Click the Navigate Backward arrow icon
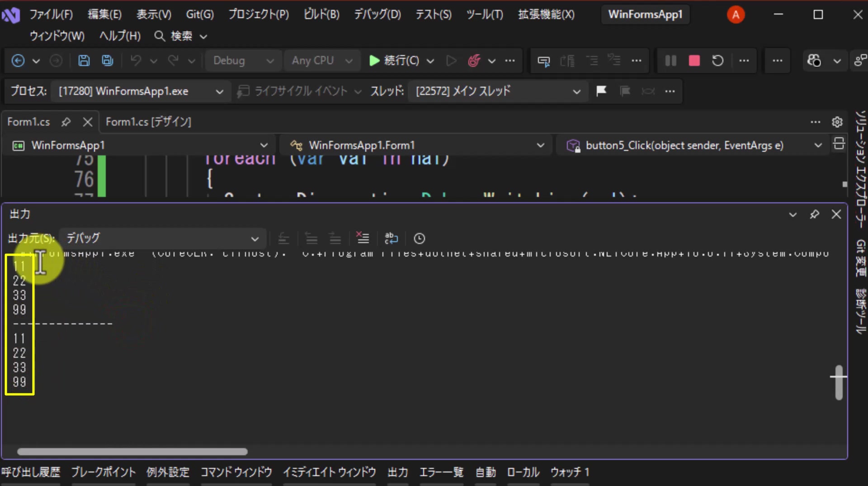The width and height of the screenshot is (868, 486). (x=18, y=61)
